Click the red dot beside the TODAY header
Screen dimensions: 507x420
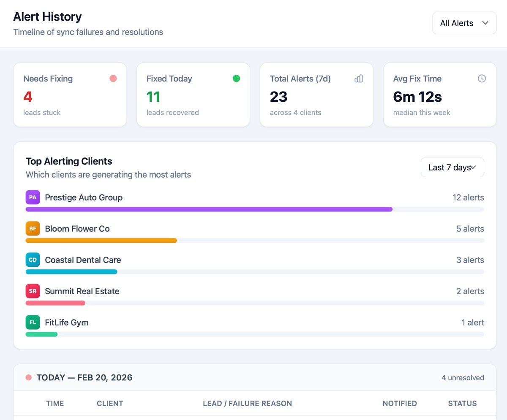click(x=28, y=377)
